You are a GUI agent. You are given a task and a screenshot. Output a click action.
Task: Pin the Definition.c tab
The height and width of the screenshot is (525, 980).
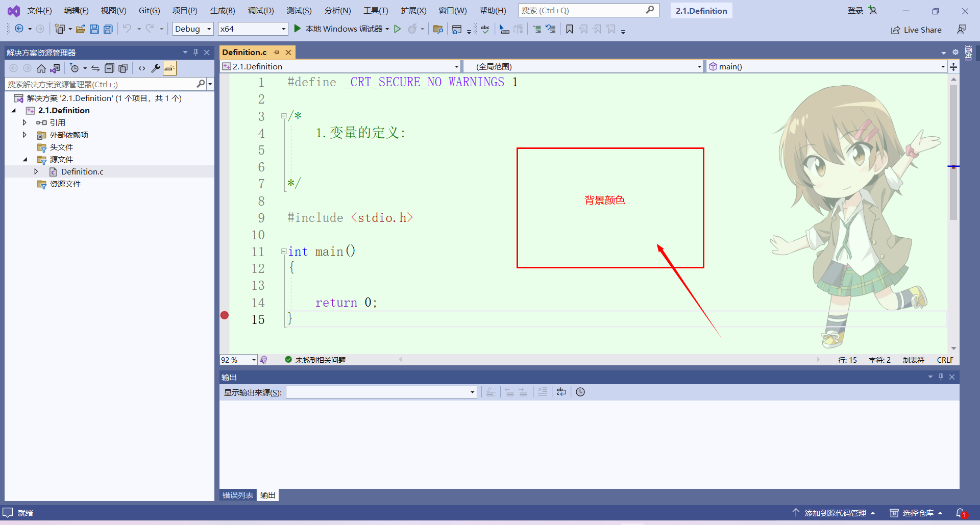276,52
